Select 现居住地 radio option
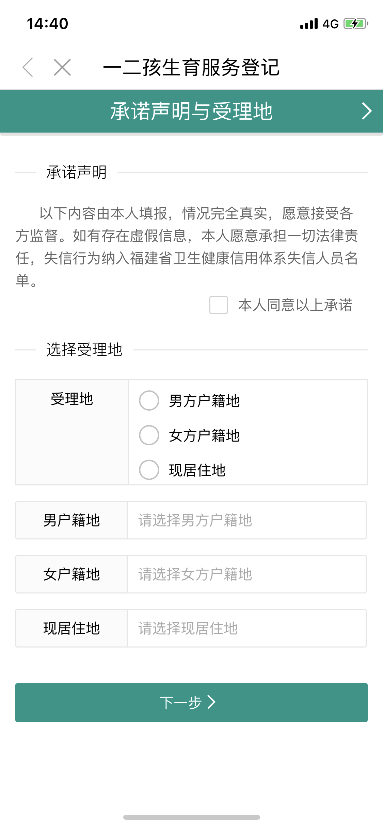383x828 pixels. pos(149,469)
